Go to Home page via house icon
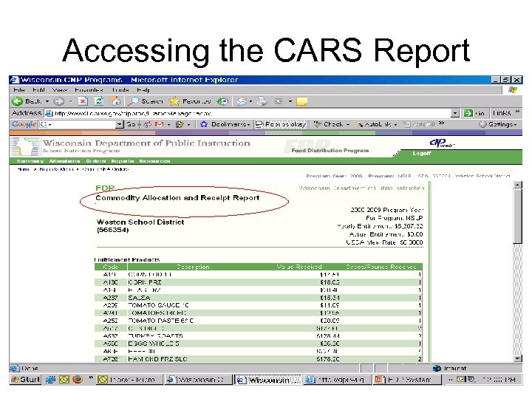This screenshot has width=532, height=399. click(115, 101)
